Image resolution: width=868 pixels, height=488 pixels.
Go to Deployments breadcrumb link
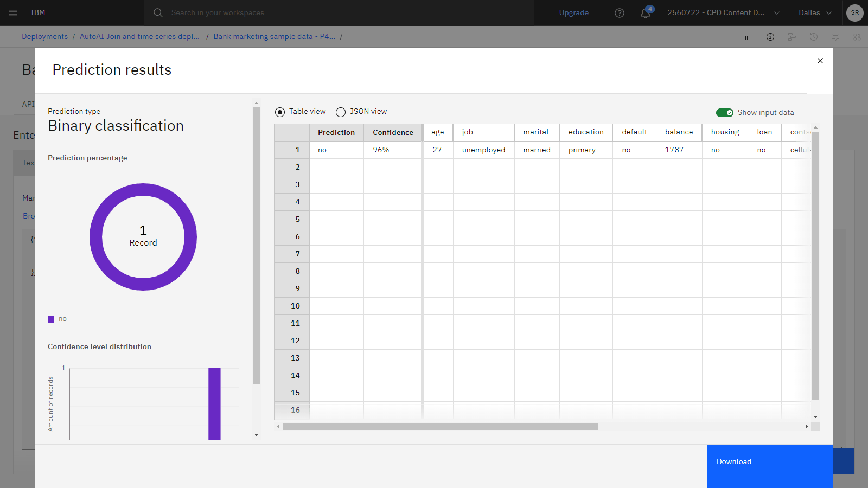click(44, 37)
